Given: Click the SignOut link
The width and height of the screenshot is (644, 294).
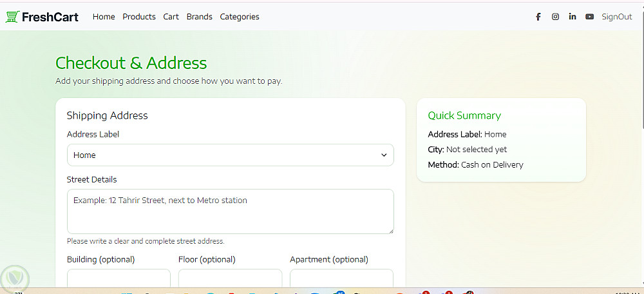Looking at the screenshot, I should [x=617, y=17].
